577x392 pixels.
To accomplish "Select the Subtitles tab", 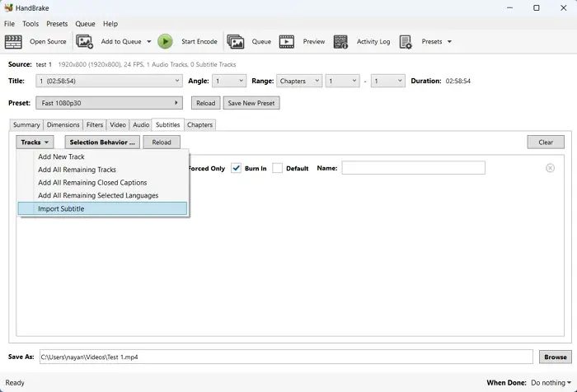I will 168,124.
